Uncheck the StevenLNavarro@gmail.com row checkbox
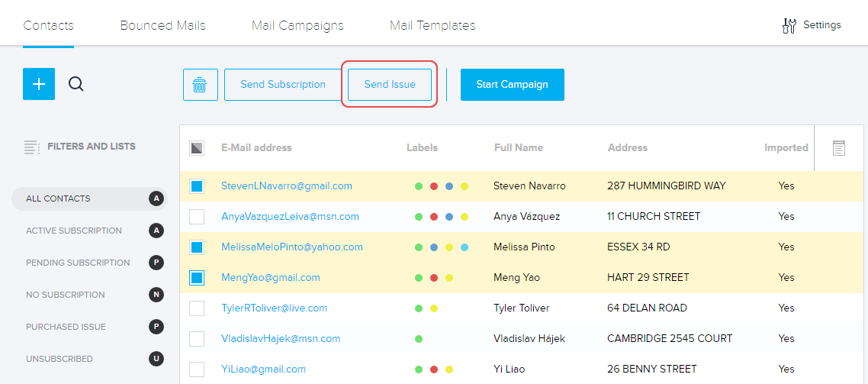The width and height of the screenshot is (868, 384). 197,186
